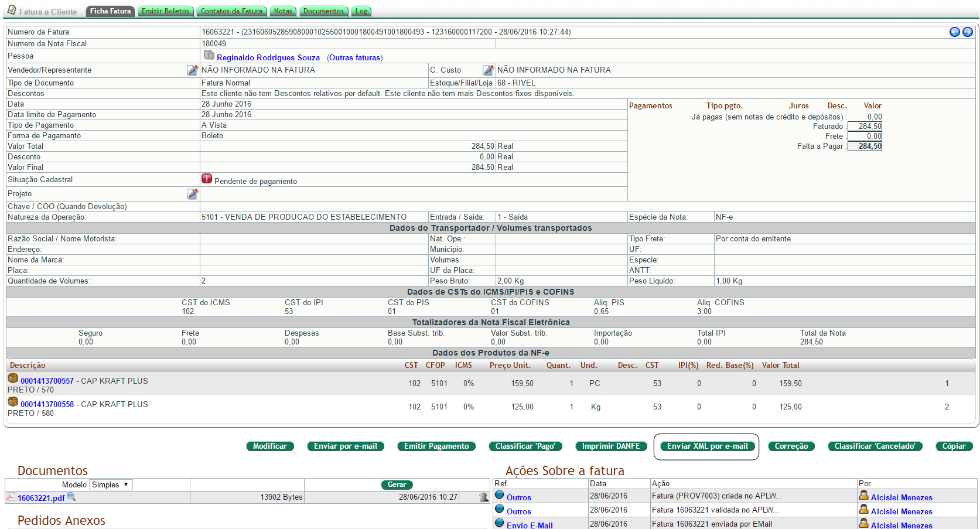
Task: Click Imprimir DANFE button
Action: pyautogui.click(x=611, y=446)
